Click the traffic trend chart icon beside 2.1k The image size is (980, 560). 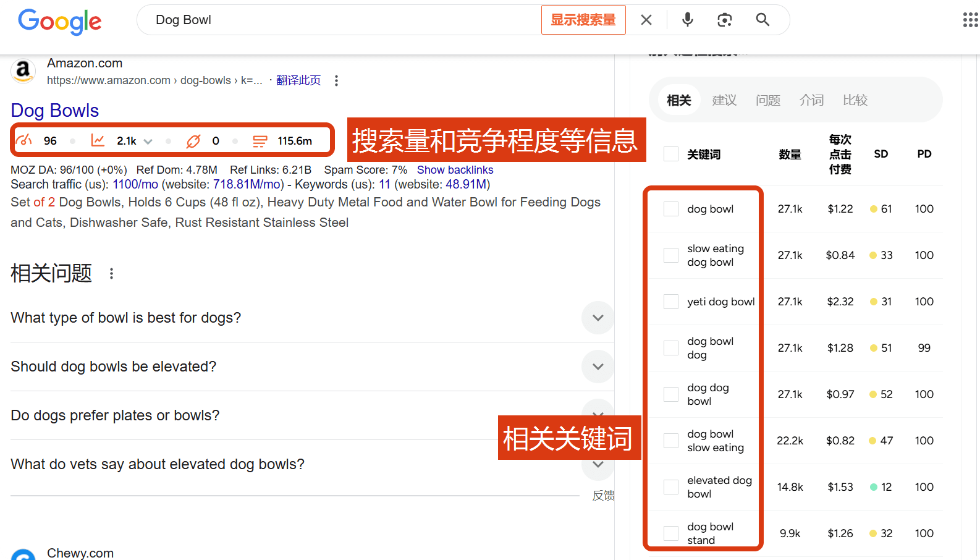pyautogui.click(x=98, y=140)
